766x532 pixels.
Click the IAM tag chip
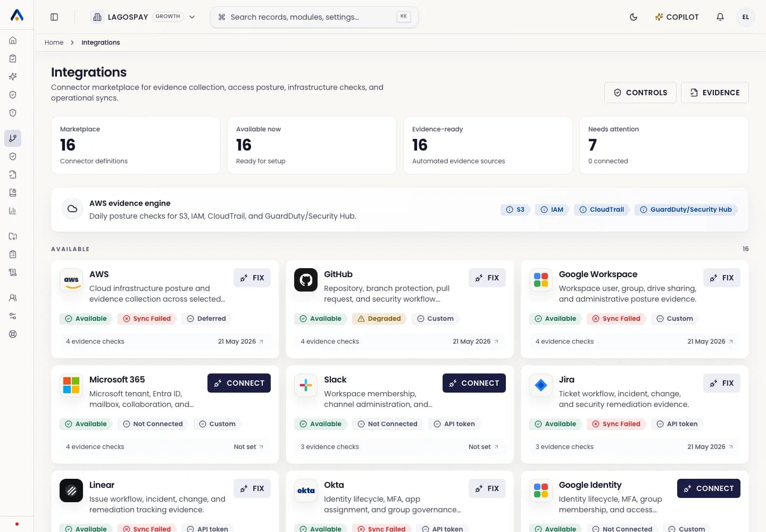point(552,210)
